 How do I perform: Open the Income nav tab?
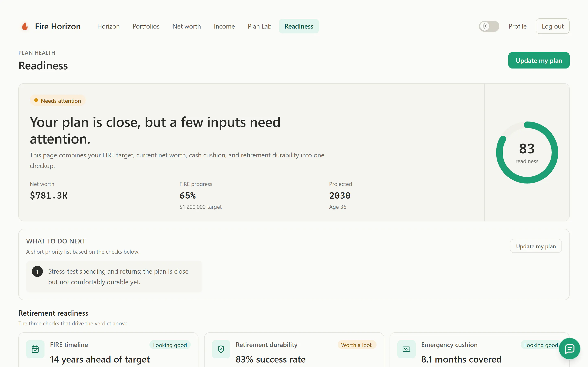224,26
